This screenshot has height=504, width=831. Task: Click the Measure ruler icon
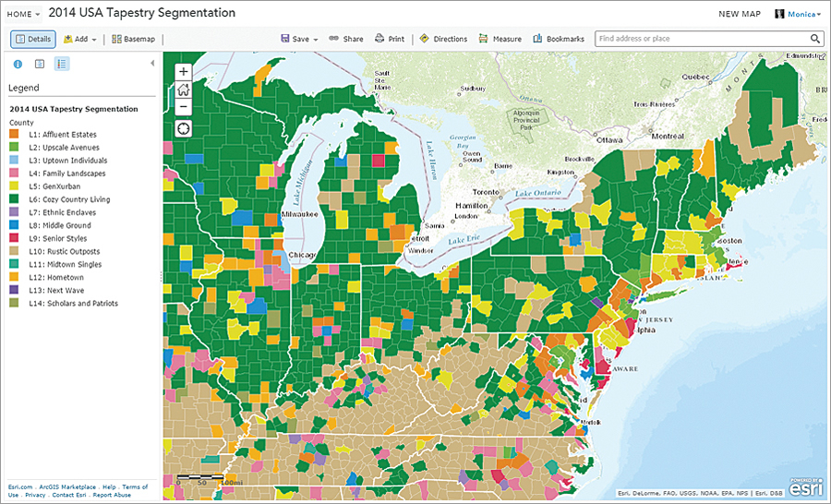[483, 39]
